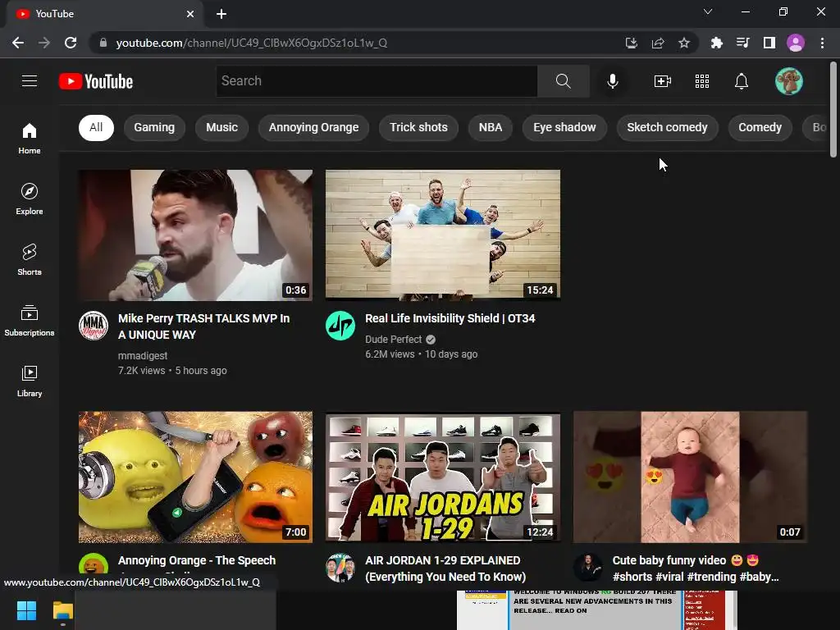Select the All filter chip
Viewport: 840px width, 630px height.
(96, 127)
